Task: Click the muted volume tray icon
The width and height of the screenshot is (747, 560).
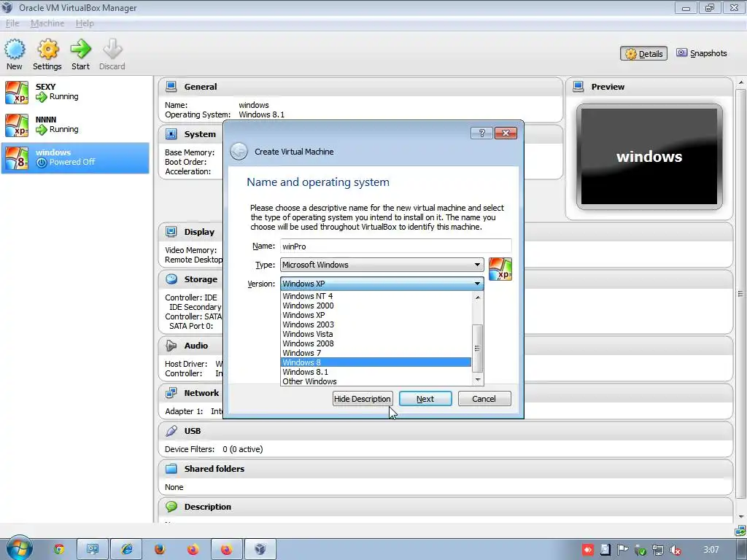Action: pyautogui.click(x=675, y=550)
